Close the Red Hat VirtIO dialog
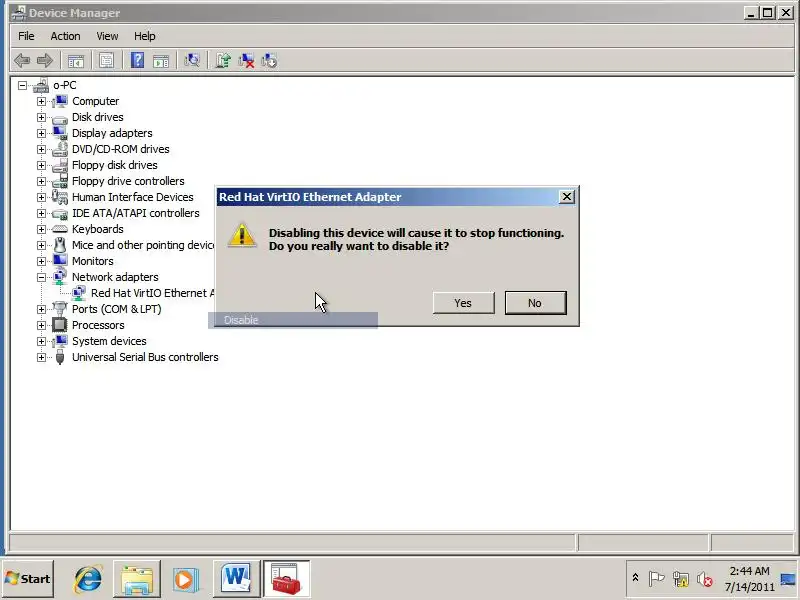 (x=566, y=197)
